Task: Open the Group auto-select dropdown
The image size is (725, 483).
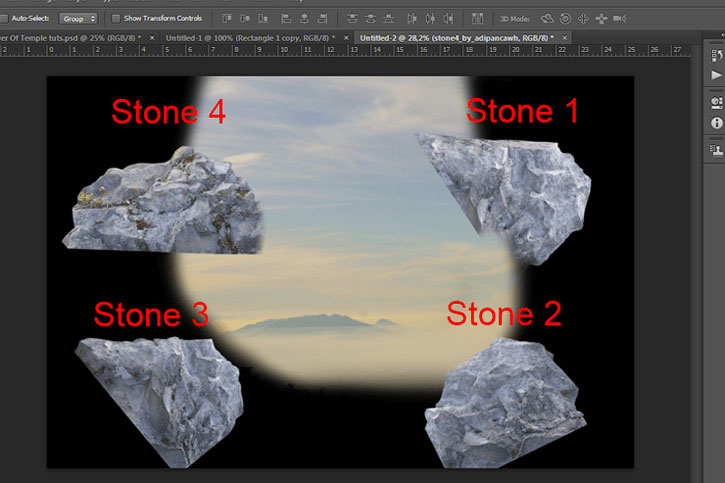Action: tap(78, 18)
